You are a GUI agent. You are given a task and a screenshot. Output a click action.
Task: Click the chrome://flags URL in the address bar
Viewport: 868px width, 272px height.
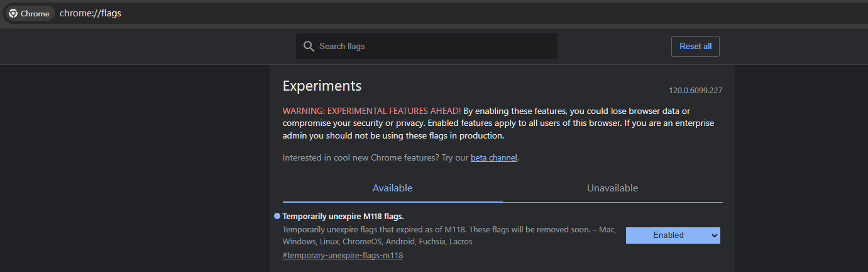coord(91,13)
